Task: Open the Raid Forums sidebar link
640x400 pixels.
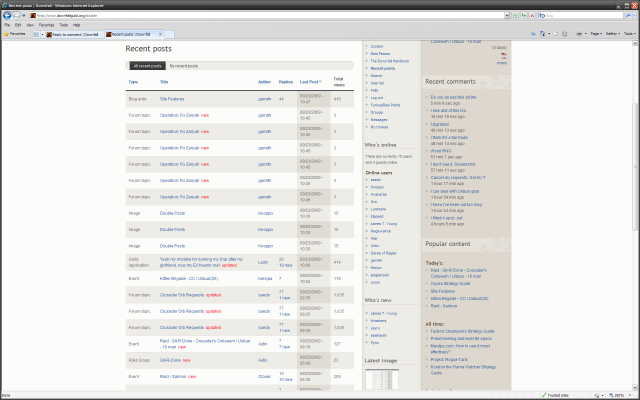Action: (380, 54)
